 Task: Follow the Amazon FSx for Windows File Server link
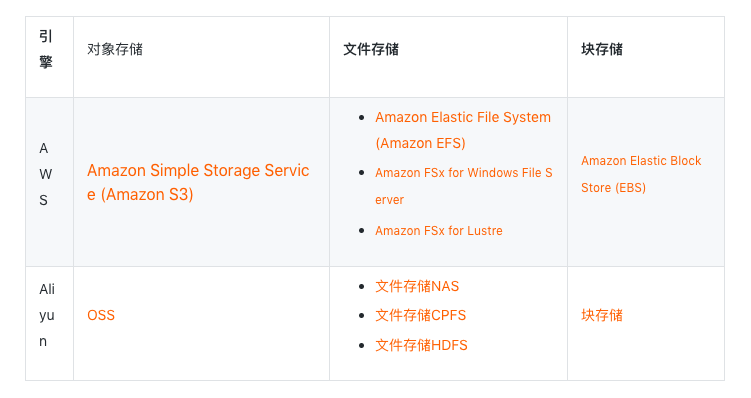coord(464,186)
